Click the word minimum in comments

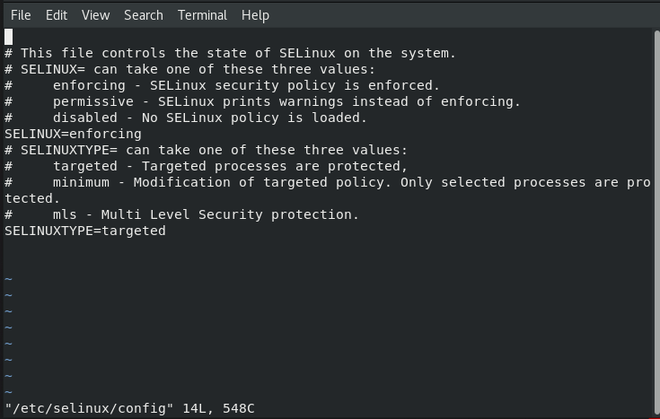point(85,182)
